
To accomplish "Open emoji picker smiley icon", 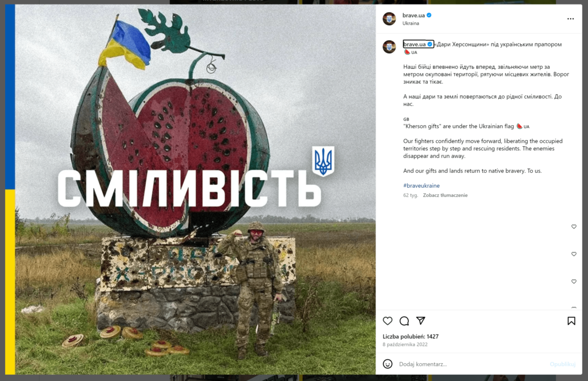I will pyautogui.click(x=388, y=364).
